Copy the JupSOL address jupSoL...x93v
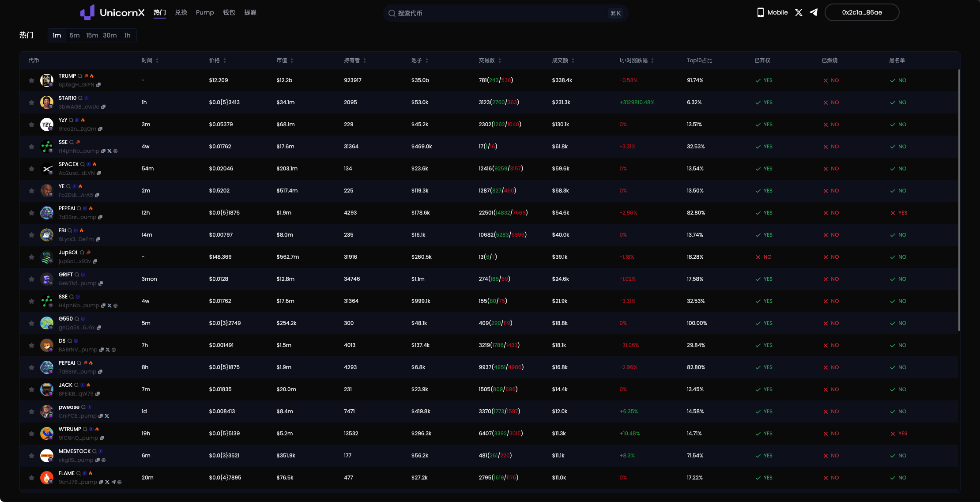The image size is (980, 502). pos(95,261)
